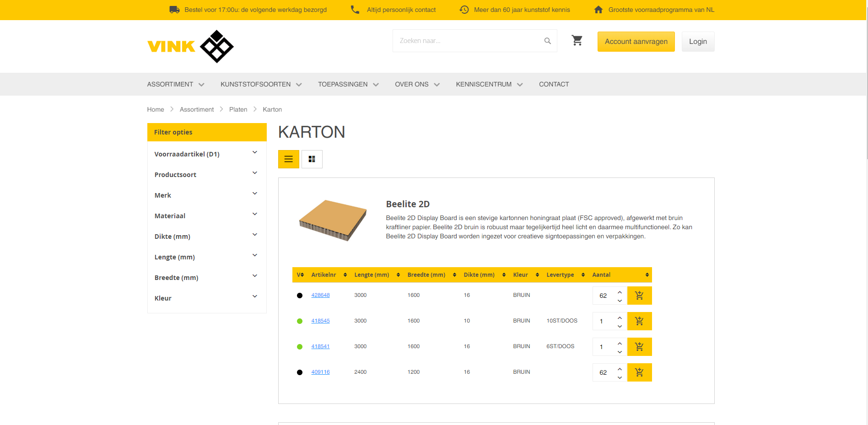Screen dimensions: 868x425
Task: Sort table by Breedte (mm) column
Action: 431,275
